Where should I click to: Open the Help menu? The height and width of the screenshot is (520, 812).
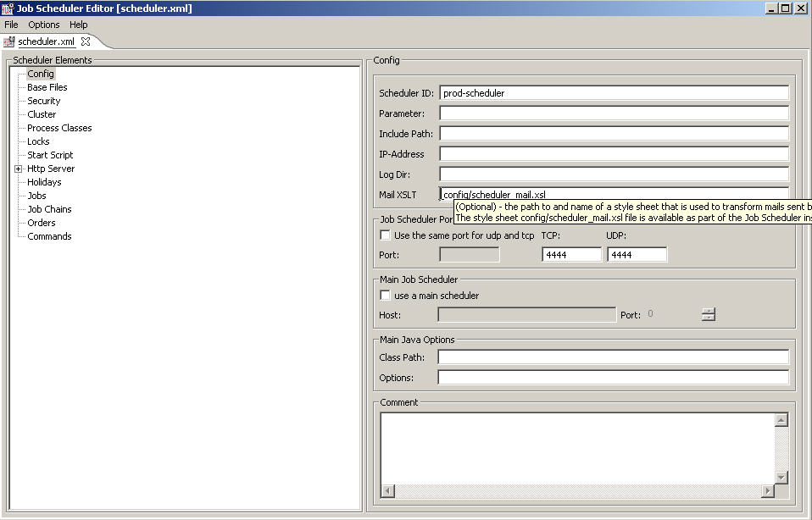click(78, 25)
